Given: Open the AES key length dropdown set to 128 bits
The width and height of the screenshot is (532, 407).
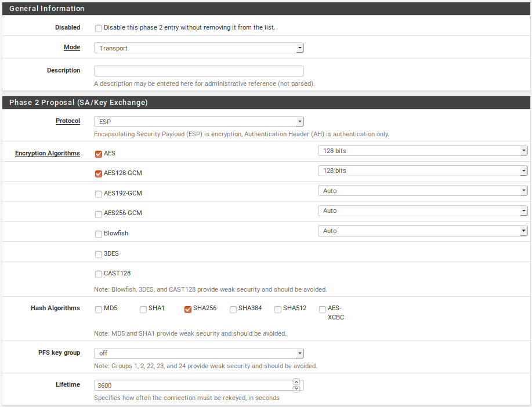Looking at the screenshot, I should click(x=422, y=150).
